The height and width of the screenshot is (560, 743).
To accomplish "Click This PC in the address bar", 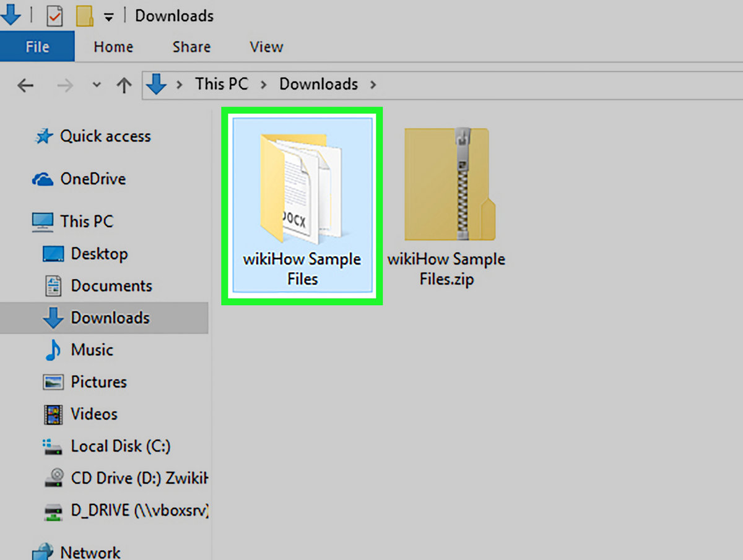I will [x=222, y=84].
